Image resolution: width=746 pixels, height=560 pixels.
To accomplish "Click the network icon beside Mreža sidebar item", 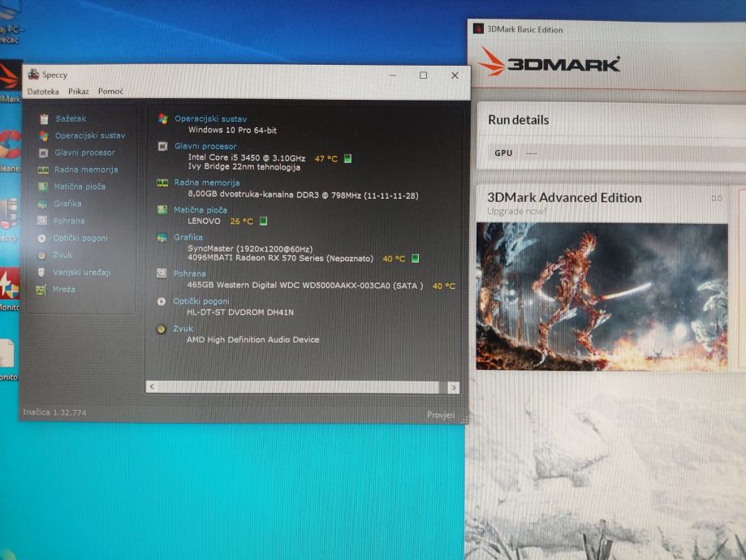I will pyautogui.click(x=41, y=290).
